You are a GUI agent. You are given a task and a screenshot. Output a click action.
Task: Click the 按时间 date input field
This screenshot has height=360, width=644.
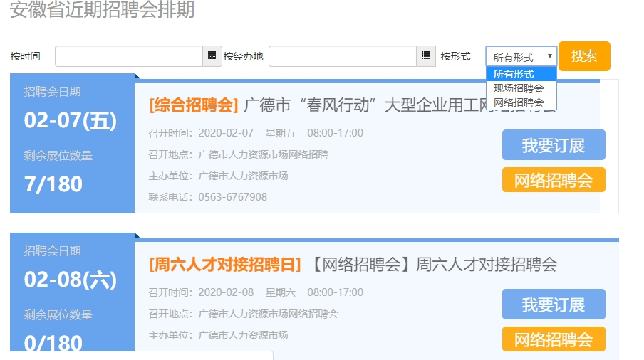129,56
